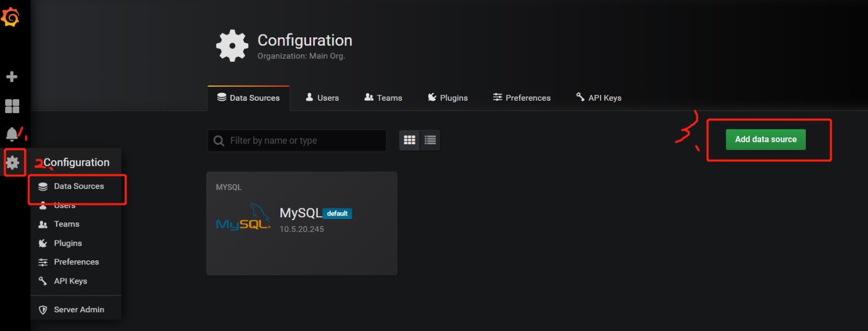The height and width of the screenshot is (331, 868).
Task: Click the MySQL logo on data source card
Action: 244,218
